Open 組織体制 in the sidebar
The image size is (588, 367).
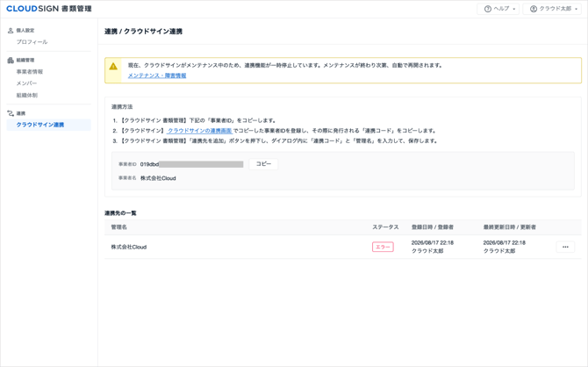27,96
